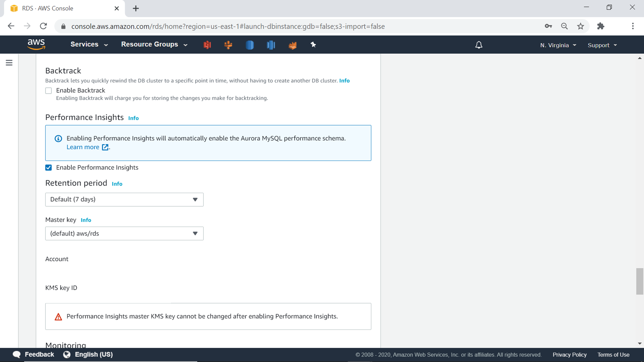
Task: Open the notifications bell
Action: (479, 45)
